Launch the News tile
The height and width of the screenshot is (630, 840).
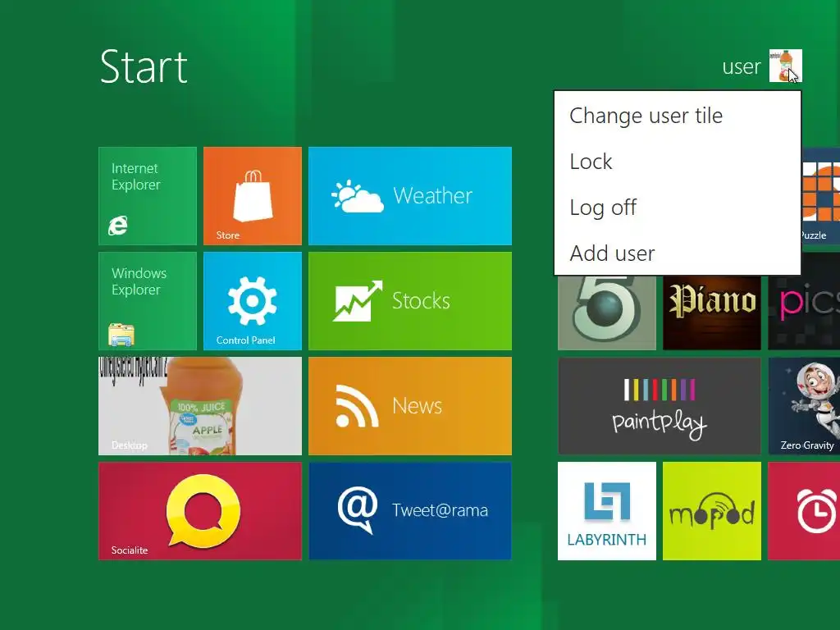(410, 406)
